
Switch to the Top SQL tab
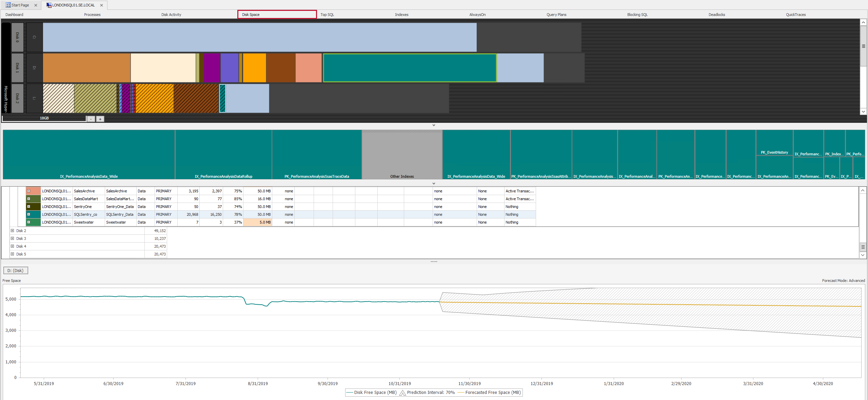click(x=327, y=15)
